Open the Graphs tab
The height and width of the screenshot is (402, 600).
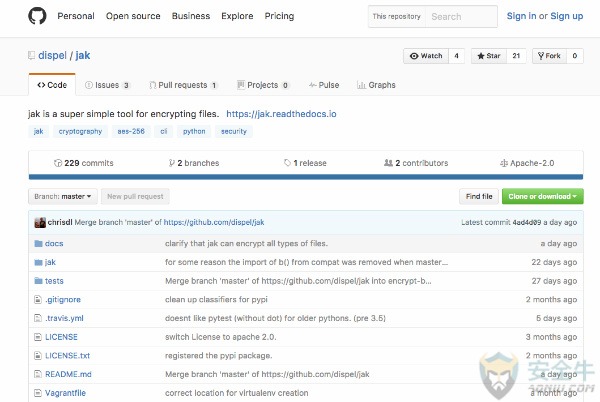376,85
